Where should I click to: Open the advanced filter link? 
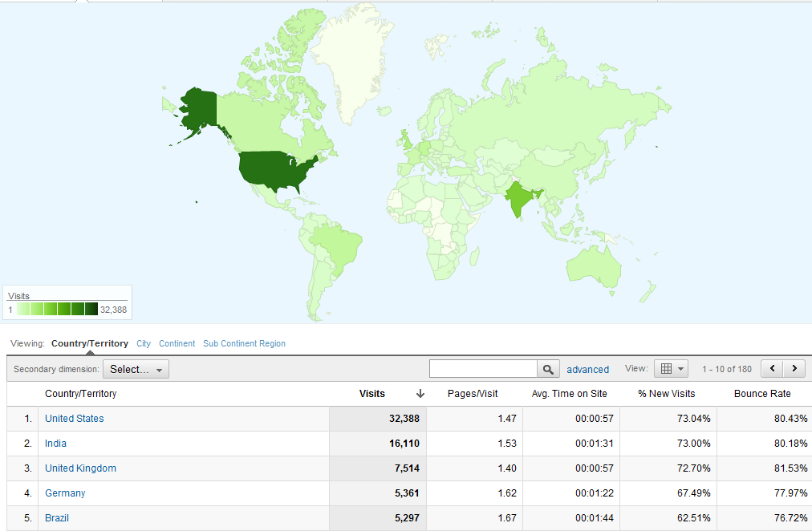pos(587,370)
